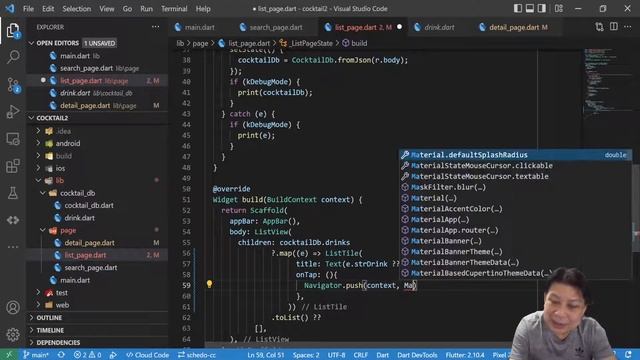Open Run and Debug view
The image size is (640, 360).
point(13,111)
